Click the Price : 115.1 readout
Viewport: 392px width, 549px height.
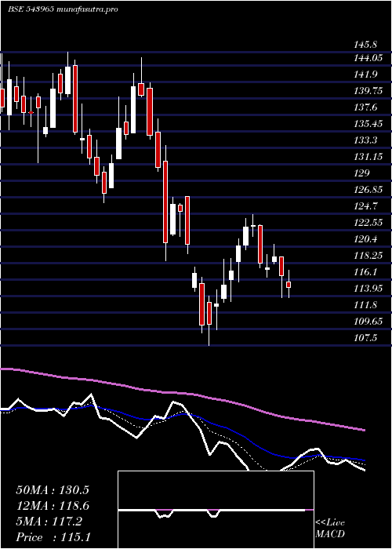(53, 537)
